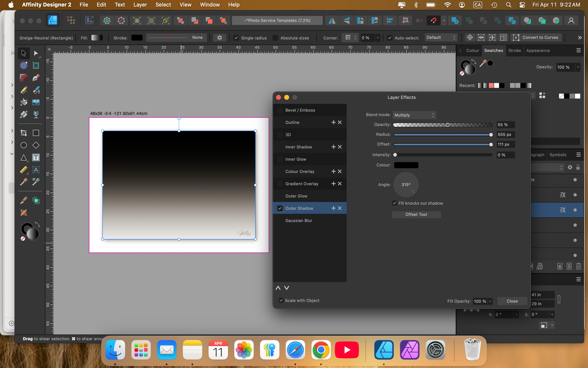588x368 pixels.
Task: Toggle the snapping magnet icon
Action: 433,20
